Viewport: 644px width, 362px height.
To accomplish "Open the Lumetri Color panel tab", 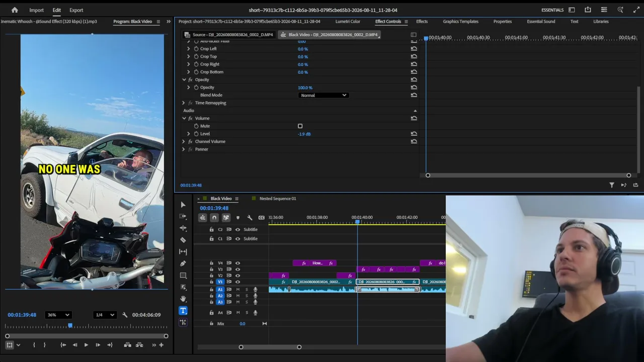I will 348,22.
